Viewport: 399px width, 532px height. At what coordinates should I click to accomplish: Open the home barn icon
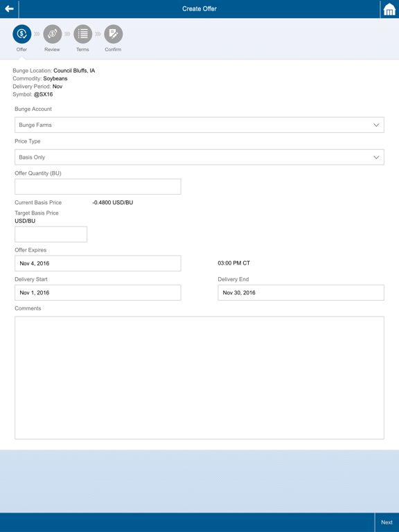(389, 9)
